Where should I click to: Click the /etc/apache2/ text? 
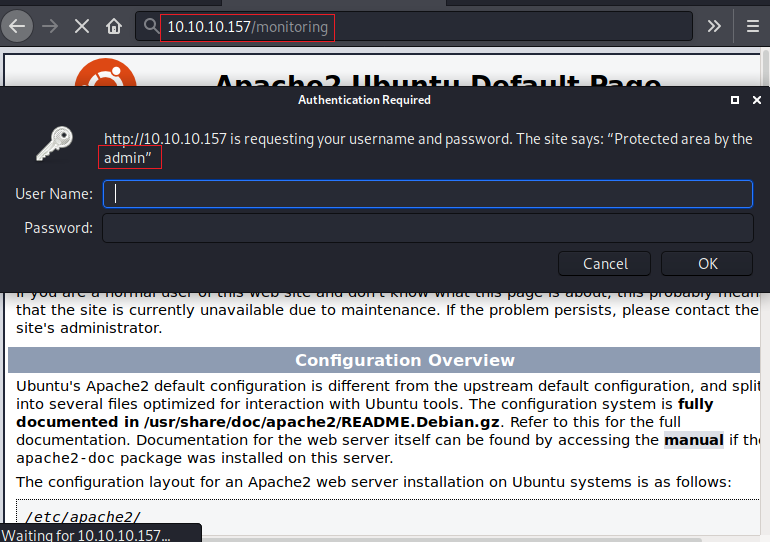83,517
